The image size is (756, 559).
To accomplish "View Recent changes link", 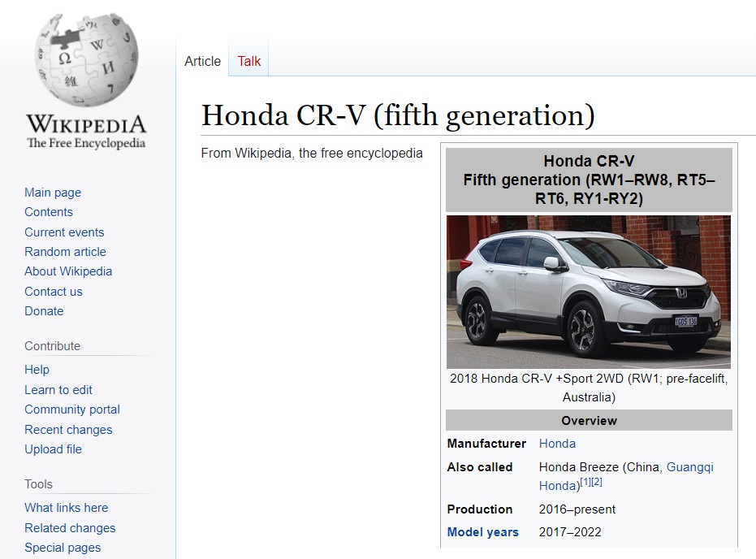I will click(68, 429).
